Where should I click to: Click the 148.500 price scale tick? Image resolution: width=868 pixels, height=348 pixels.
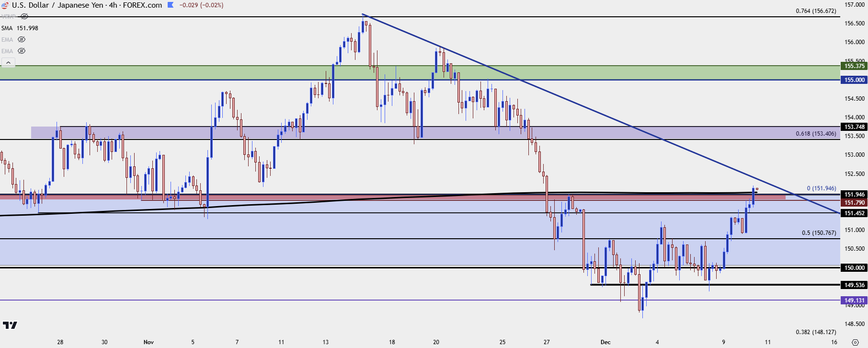[x=854, y=324]
